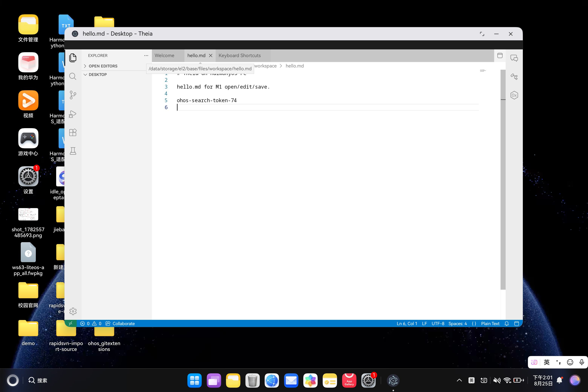Open the File Manager icon in the dock

coord(233,381)
